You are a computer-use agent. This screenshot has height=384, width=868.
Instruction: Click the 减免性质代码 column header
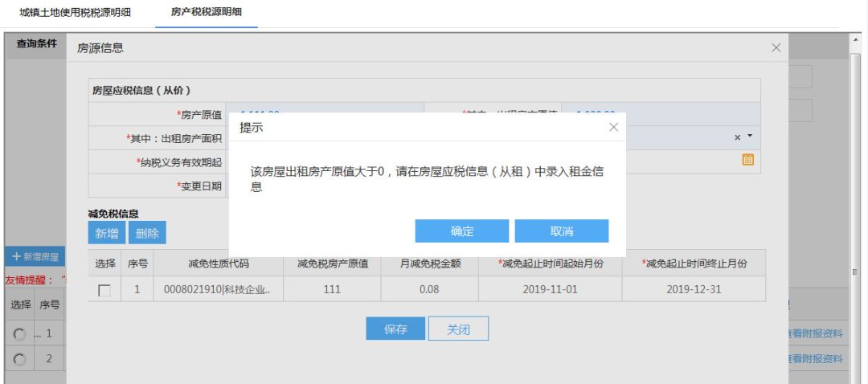(218, 263)
